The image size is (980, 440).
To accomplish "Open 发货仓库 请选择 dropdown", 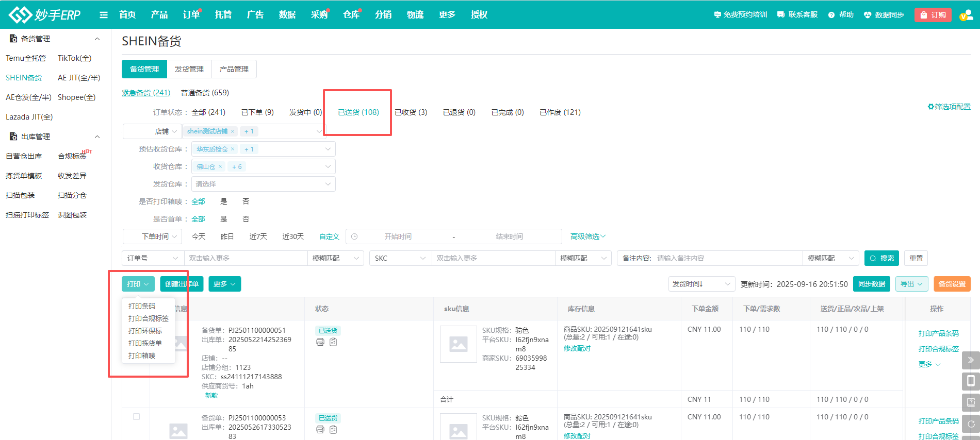I will click(264, 184).
